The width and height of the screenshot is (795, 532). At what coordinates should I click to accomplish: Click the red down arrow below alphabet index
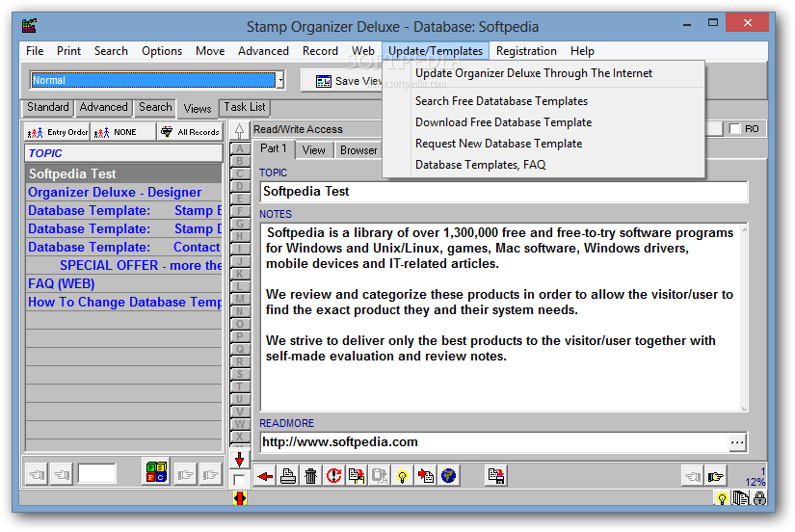point(239,460)
